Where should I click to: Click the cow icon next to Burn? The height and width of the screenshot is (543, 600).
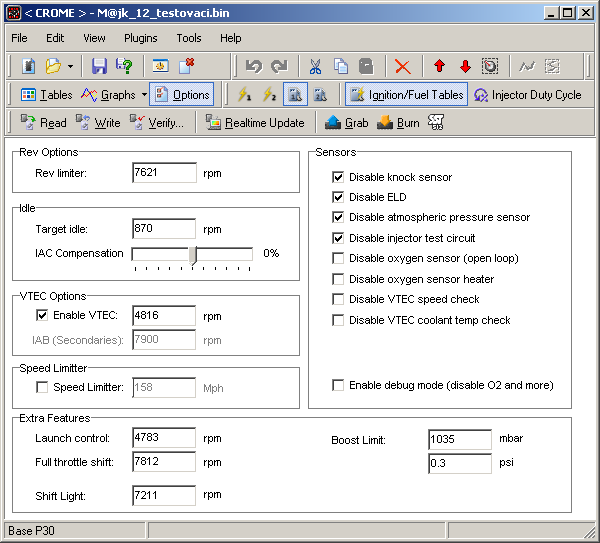click(436, 123)
